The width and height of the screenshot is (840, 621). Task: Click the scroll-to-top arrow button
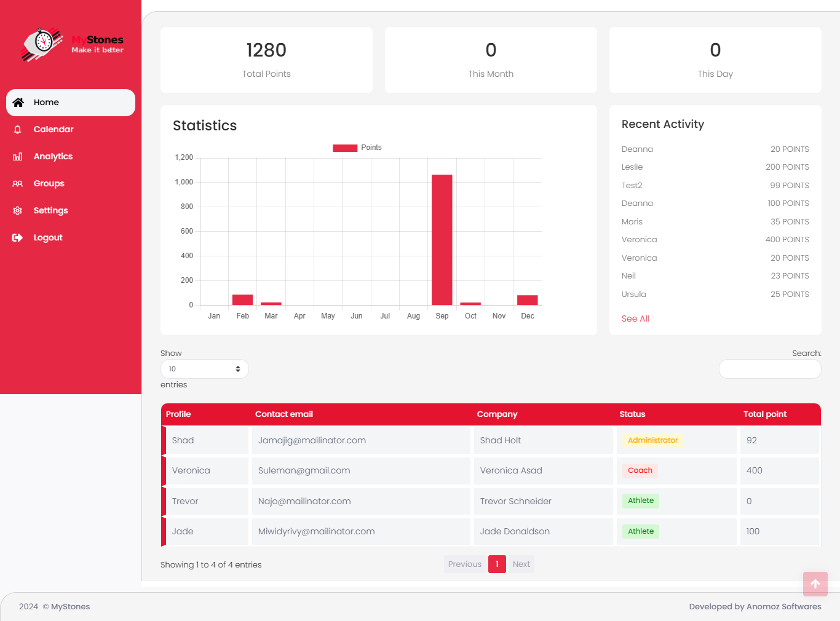coord(815,584)
